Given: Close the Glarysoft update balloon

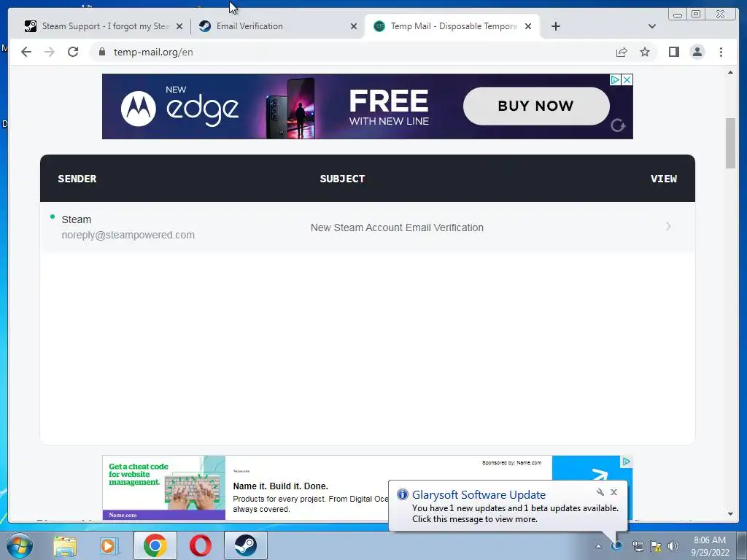Looking at the screenshot, I should click(614, 492).
